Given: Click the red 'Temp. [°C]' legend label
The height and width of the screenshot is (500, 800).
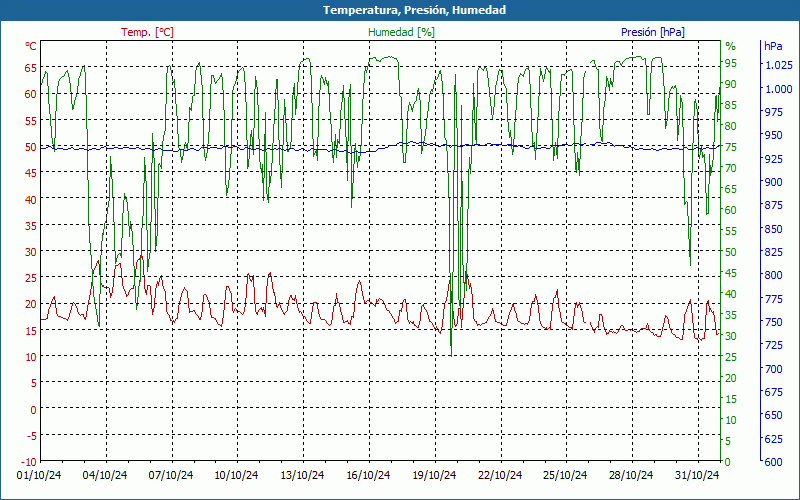Looking at the screenshot, I should pyautogui.click(x=147, y=32).
